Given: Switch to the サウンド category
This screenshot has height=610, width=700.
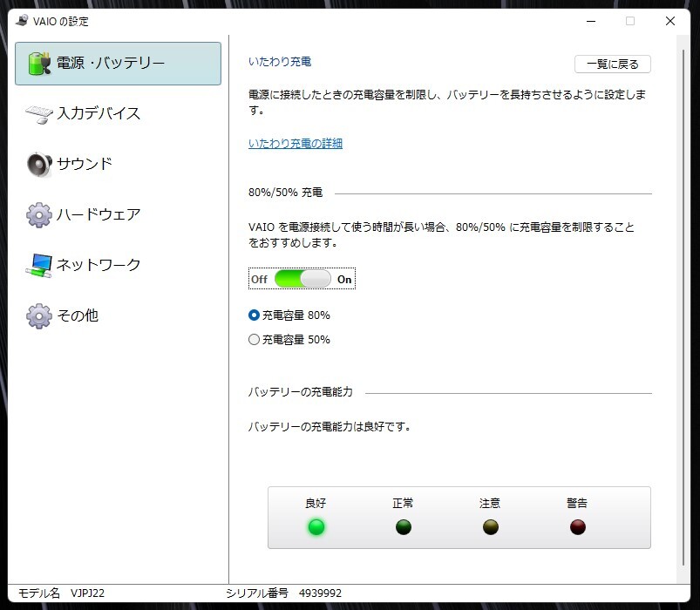Looking at the screenshot, I should [118, 164].
